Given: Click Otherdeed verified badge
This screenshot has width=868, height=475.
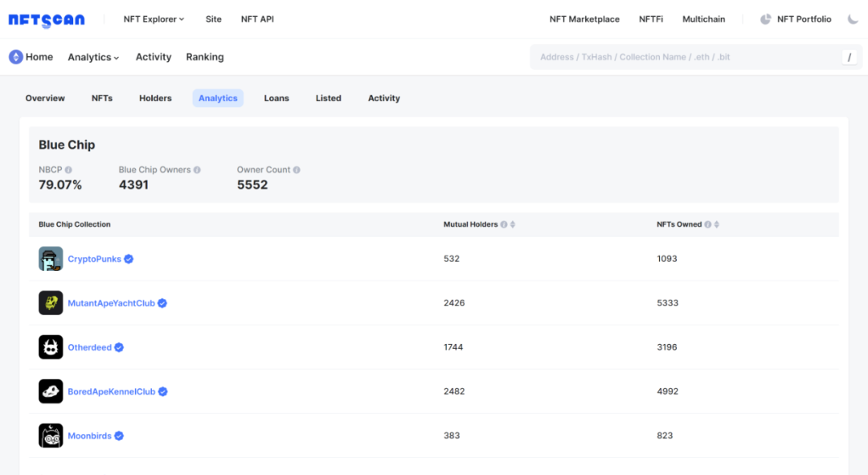Looking at the screenshot, I should (x=119, y=348).
